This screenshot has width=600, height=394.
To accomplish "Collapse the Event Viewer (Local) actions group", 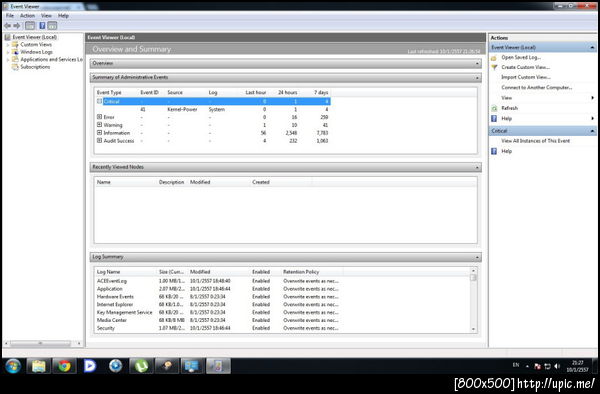I will (592, 47).
